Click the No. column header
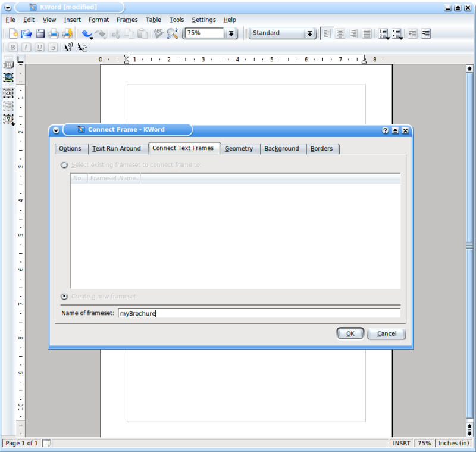 tap(79, 178)
